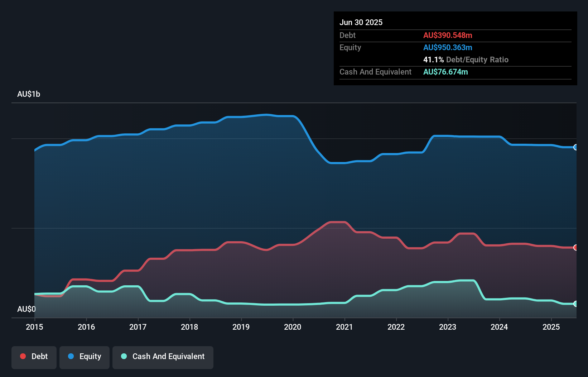Click the 41.1% Debt/Equity Ratio text
Viewport: 588px width, 377px height.
coord(466,60)
